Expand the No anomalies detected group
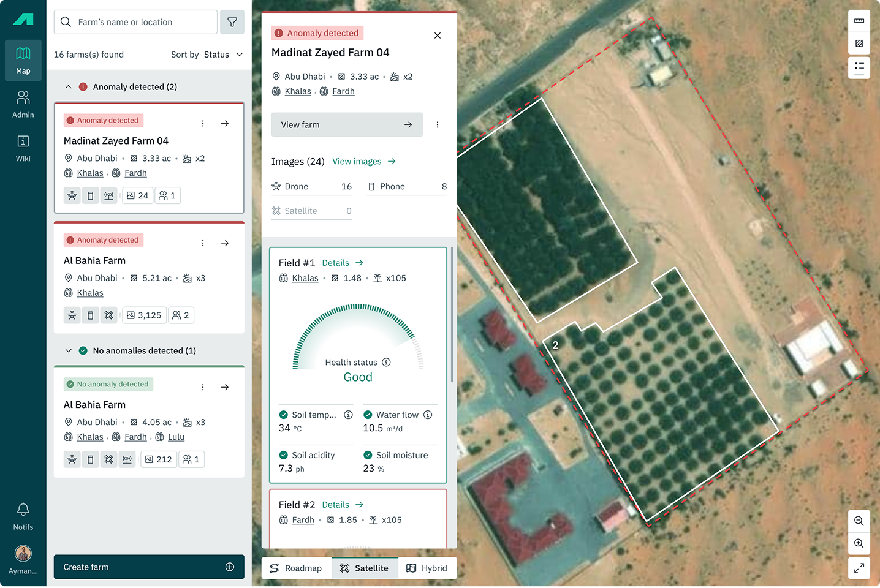Screen dimensions: 880x588 click(69, 351)
